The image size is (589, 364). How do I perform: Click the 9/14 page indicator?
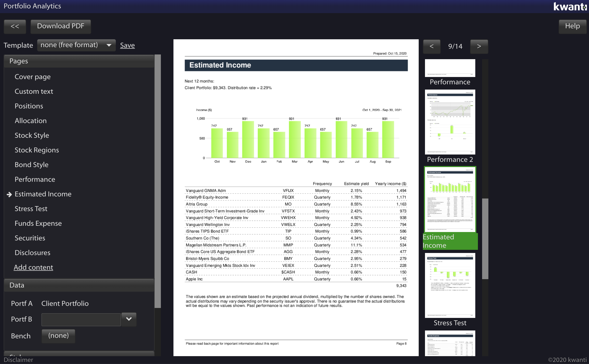click(x=455, y=47)
